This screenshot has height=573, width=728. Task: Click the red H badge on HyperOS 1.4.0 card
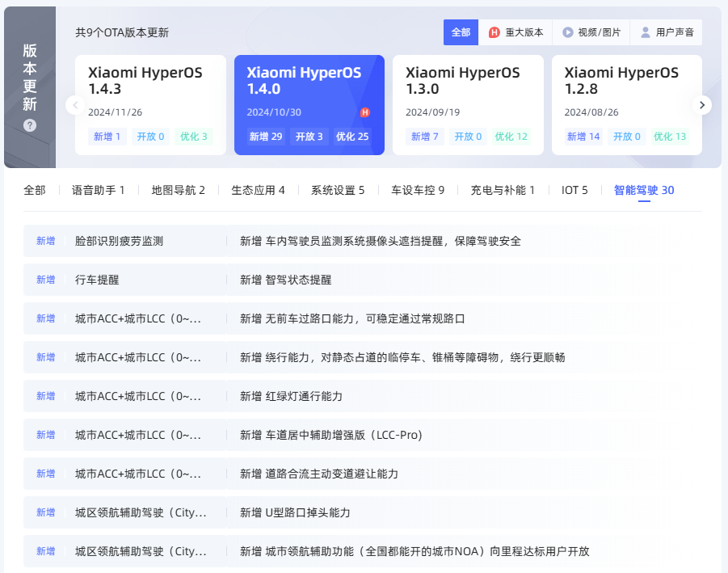point(365,112)
